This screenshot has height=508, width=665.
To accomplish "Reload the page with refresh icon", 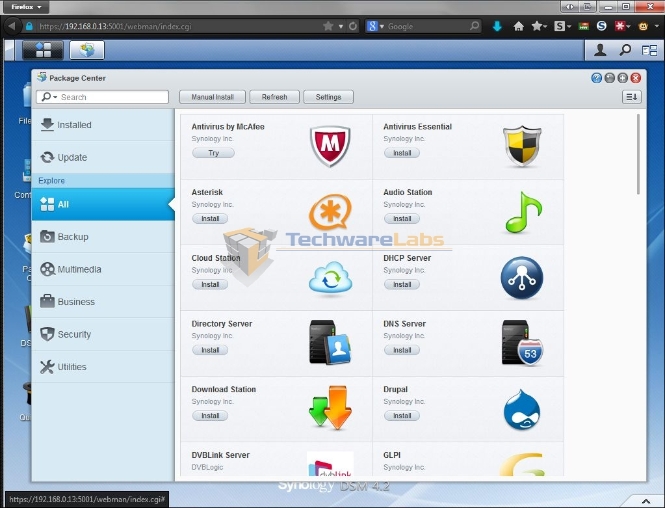I will pos(353,26).
